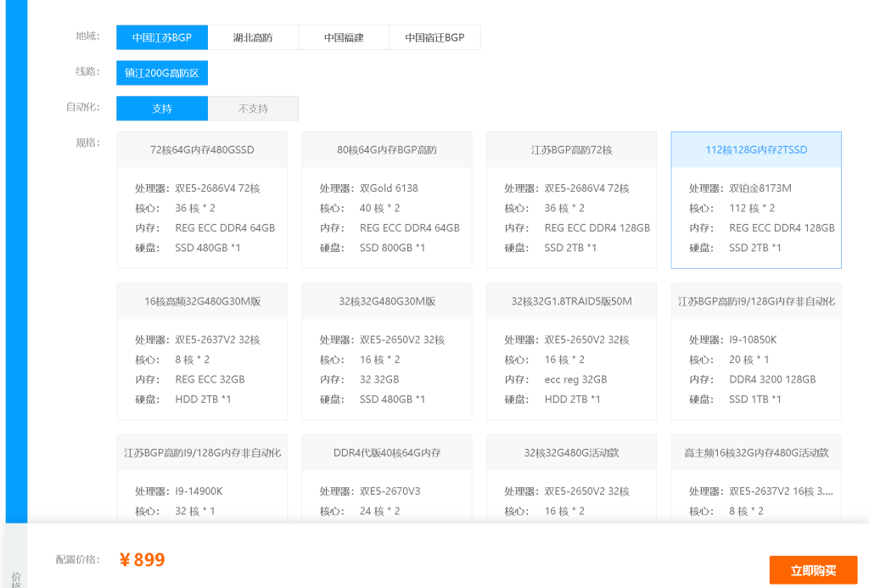Select the 中国江苏BGP region option

[162, 37]
